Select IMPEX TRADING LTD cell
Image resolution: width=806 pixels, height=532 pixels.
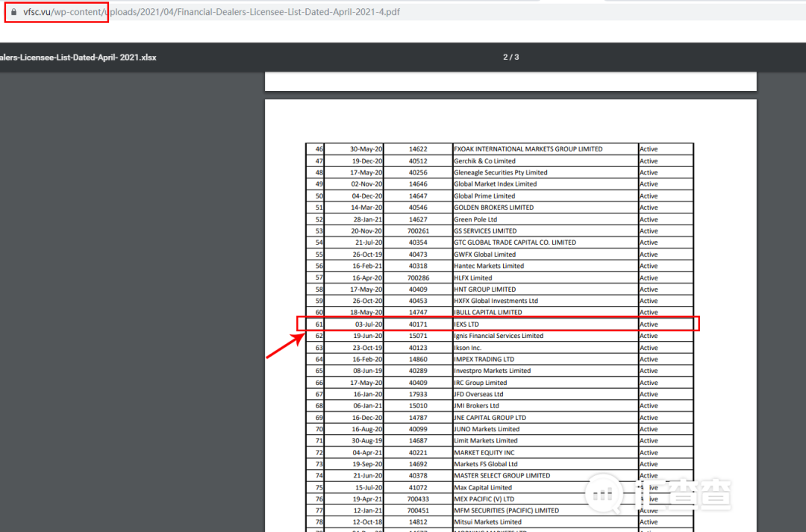[x=546, y=360]
